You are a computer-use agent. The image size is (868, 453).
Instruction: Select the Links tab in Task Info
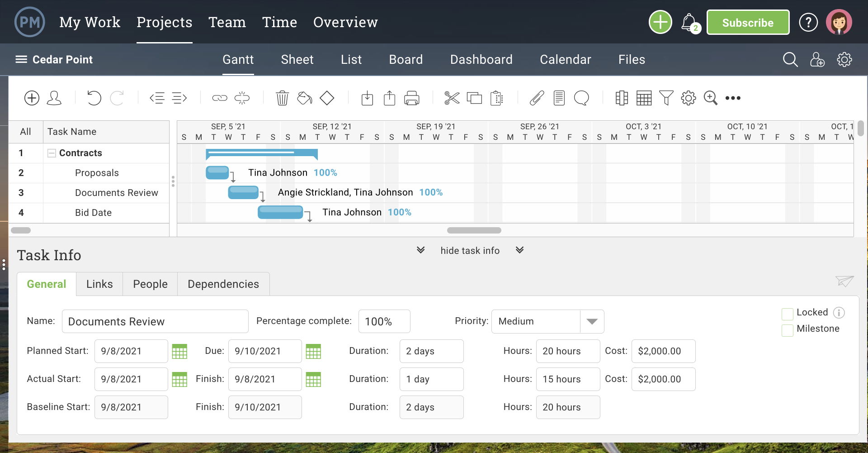[x=99, y=284]
